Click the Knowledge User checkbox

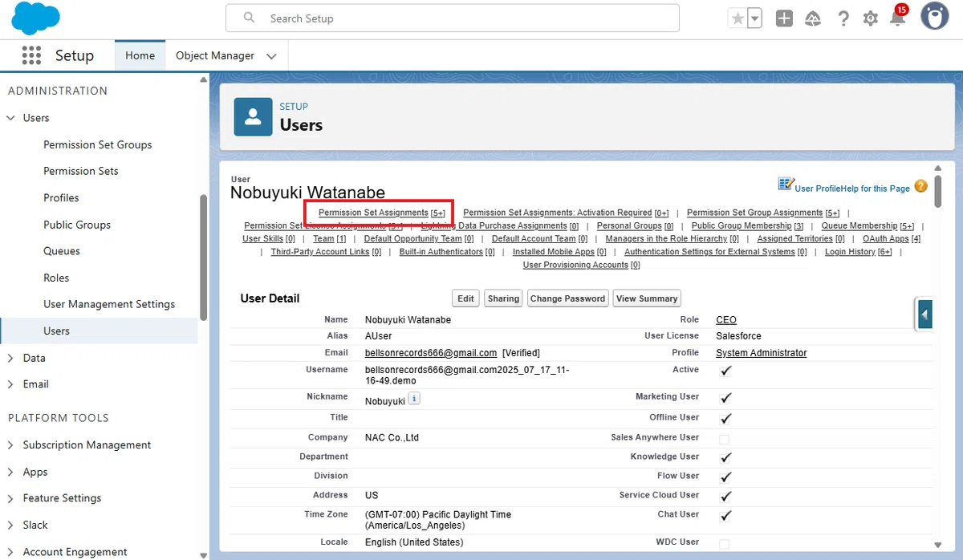[x=725, y=458]
